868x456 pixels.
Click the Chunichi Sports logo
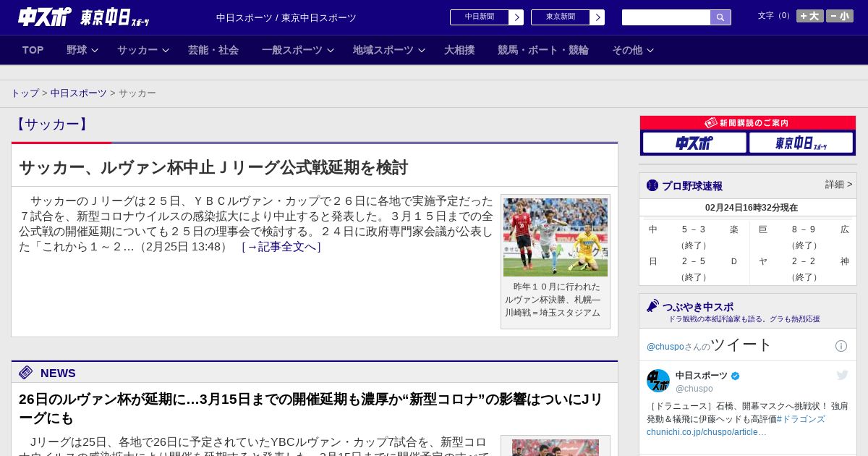tap(45, 17)
